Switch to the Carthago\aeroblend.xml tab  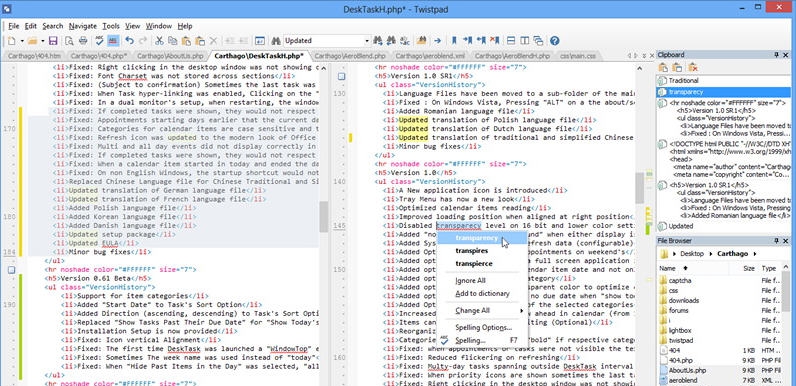[x=430, y=56]
